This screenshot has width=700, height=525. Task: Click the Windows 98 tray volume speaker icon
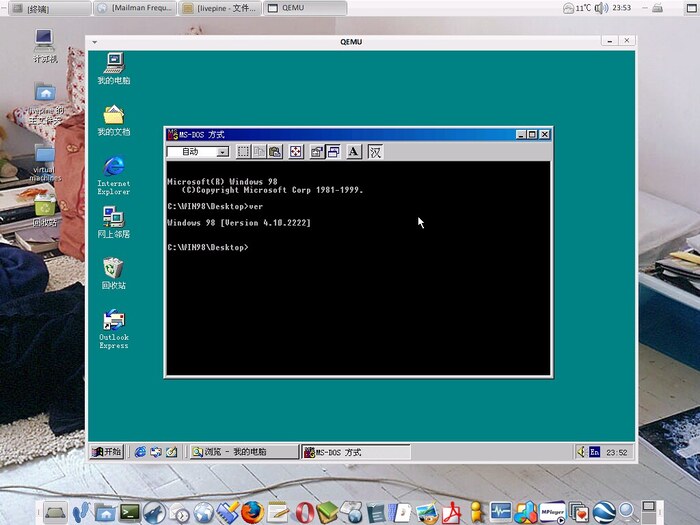580,452
